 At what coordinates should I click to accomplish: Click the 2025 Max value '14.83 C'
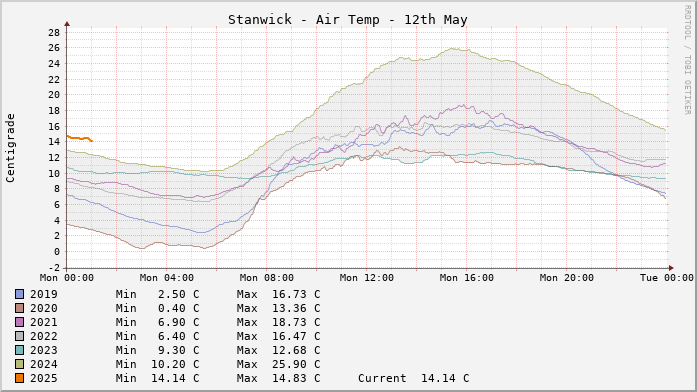(296, 379)
